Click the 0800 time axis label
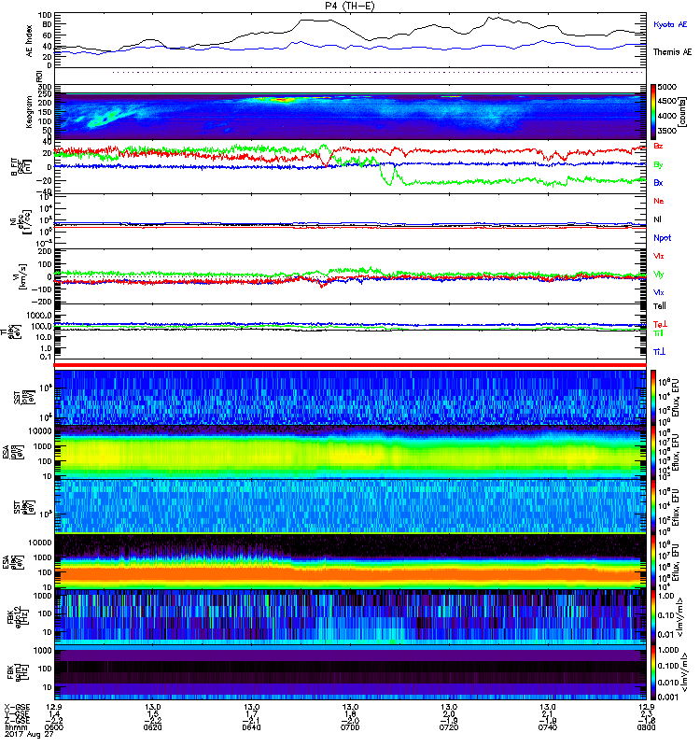The width and height of the screenshot is (700, 747). click(646, 727)
